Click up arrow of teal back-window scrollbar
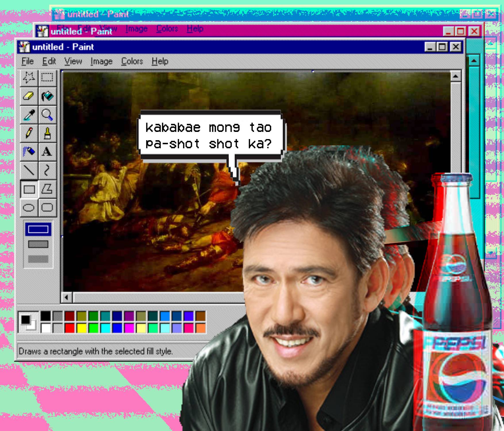 tap(474, 61)
